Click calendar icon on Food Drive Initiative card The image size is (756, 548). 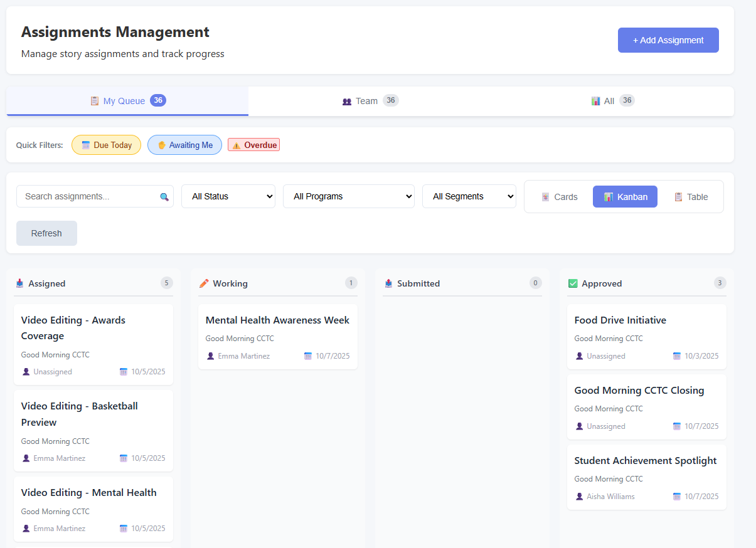pyautogui.click(x=677, y=356)
